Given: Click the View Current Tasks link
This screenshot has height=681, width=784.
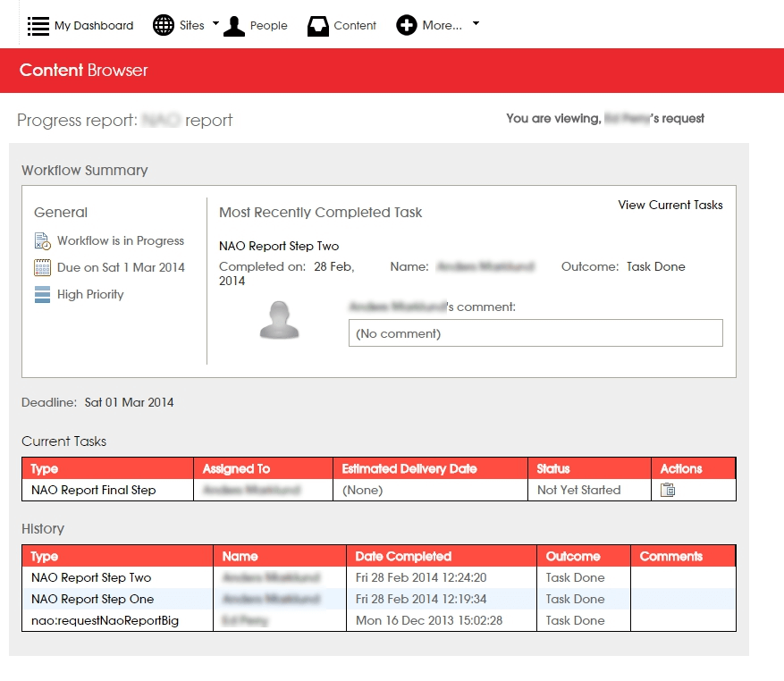Looking at the screenshot, I should click(670, 205).
